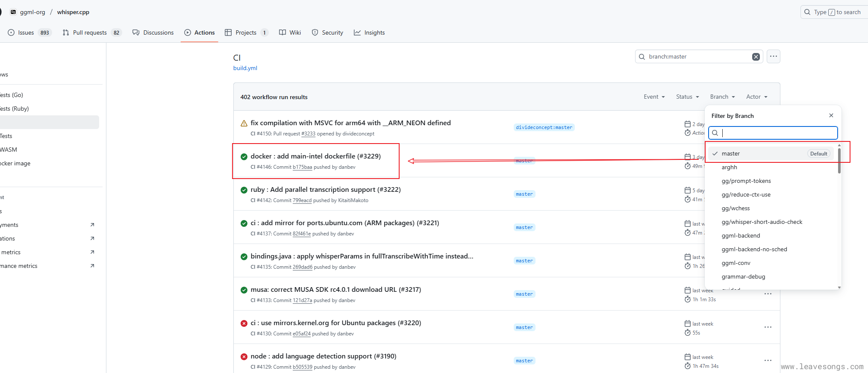Expand the Status filter dropdown
The height and width of the screenshot is (373, 868).
click(x=687, y=97)
